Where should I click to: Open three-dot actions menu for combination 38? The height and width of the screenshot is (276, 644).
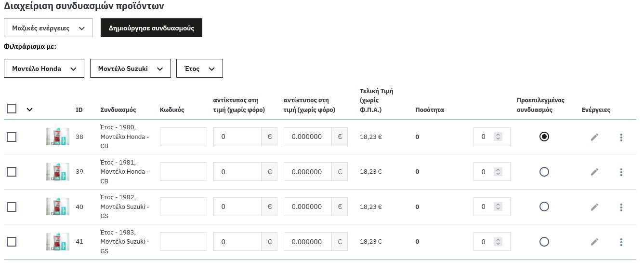[x=621, y=137]
